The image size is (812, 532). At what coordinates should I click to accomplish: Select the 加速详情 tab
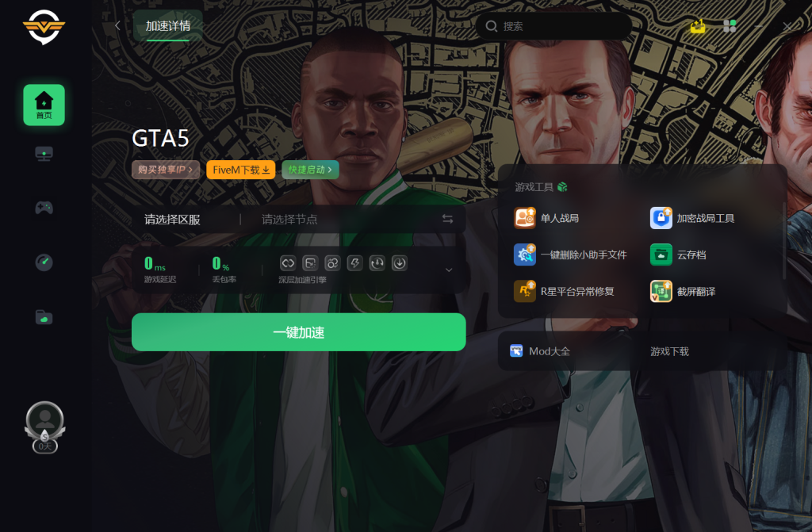pos(168,26)
